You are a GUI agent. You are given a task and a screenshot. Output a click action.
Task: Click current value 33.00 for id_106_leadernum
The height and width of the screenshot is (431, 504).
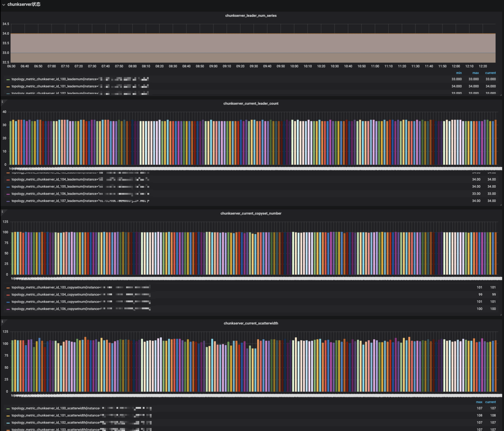tap(491, 194)
